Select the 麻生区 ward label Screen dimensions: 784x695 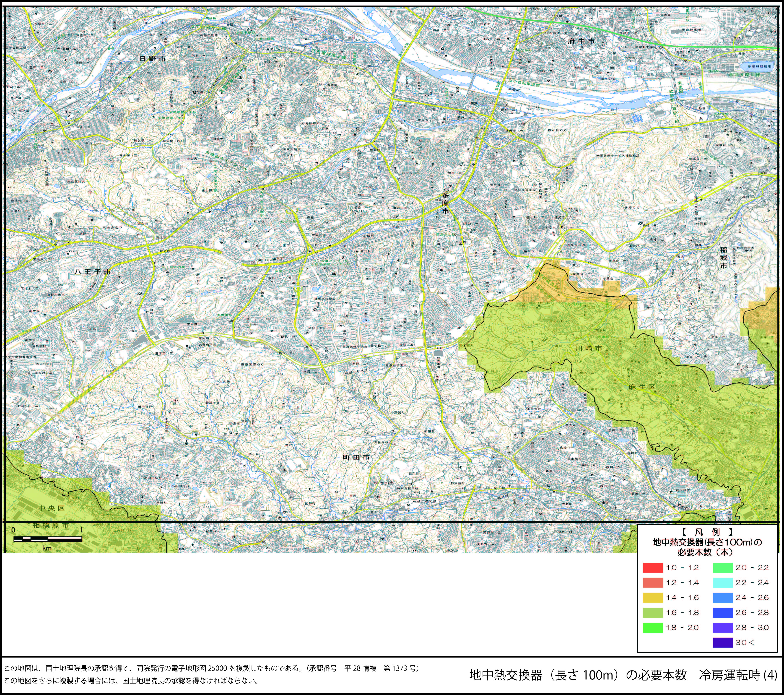[642, 387]
